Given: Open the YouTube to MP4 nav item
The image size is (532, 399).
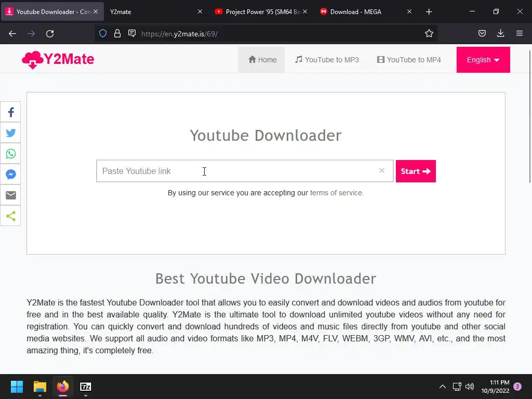Looking at the screenshot, I should 409,60.
